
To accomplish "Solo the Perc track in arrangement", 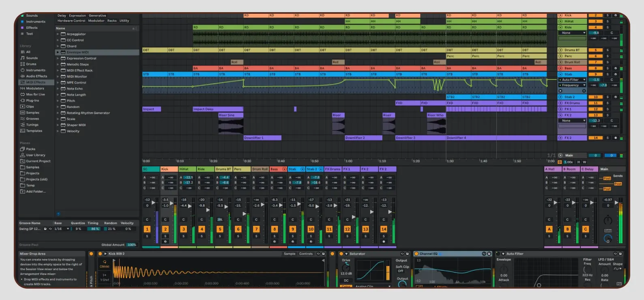I will tap(608, 56).
